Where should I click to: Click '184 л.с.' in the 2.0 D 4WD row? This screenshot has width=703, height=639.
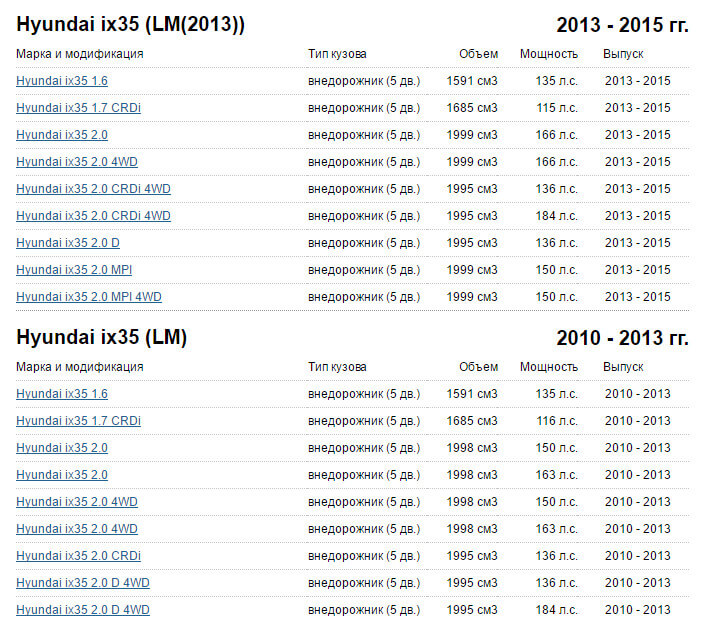click(556, 609)
